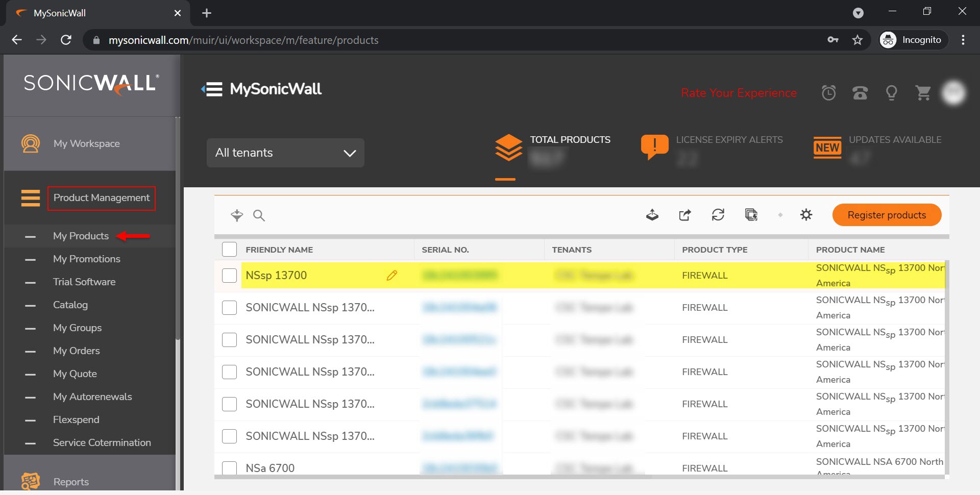Open the shopping cart icon
The width and height of the screenshot is (980, 495).
923,93
